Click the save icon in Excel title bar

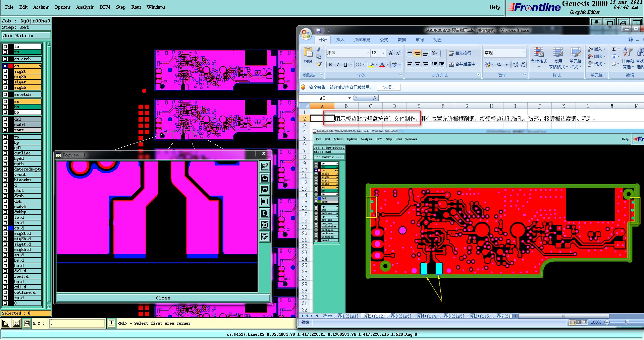[319, 30]
